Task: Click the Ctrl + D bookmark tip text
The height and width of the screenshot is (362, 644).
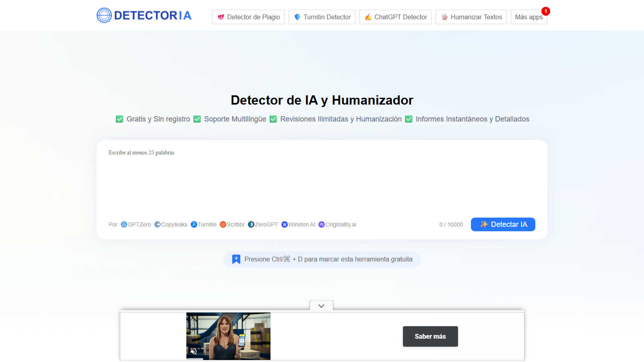Action: (x=328, y=259)
